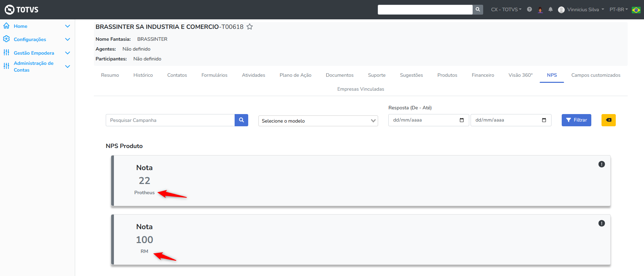644x276 pixels.
Task: Open Administração de Contas sidebar link
Action: point(34,67)
